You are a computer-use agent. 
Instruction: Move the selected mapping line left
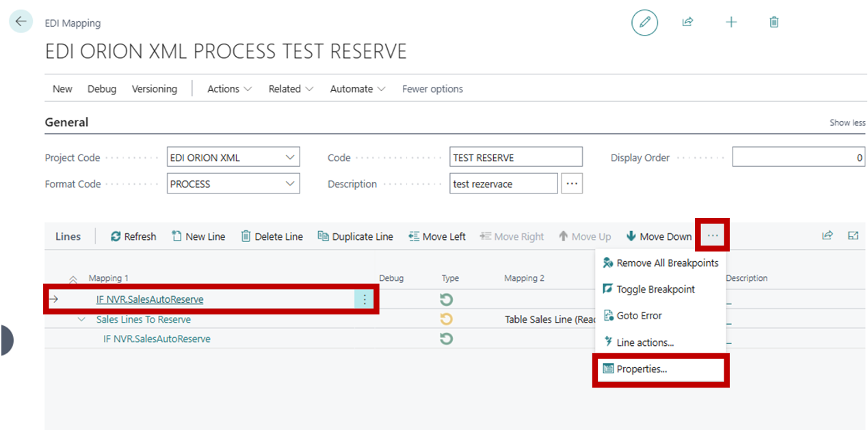tap(436, 236)
